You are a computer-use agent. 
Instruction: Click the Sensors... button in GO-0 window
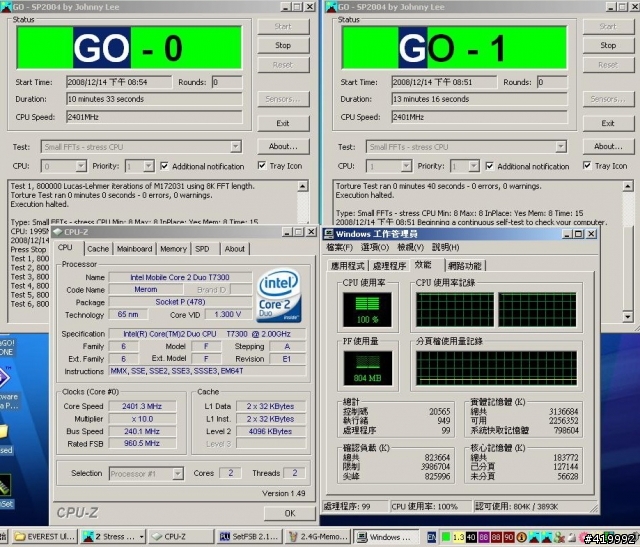(x=283, y=99)
